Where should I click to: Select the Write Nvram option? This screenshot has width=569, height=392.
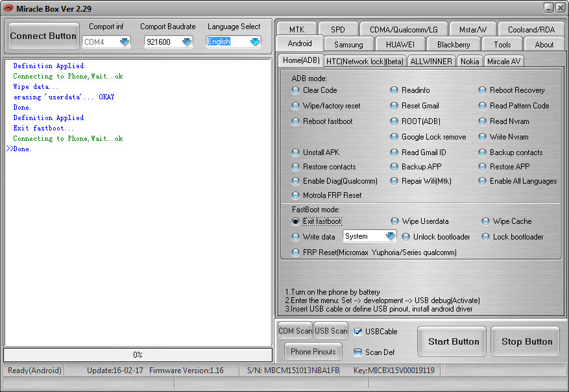click(x=503, y=137)
